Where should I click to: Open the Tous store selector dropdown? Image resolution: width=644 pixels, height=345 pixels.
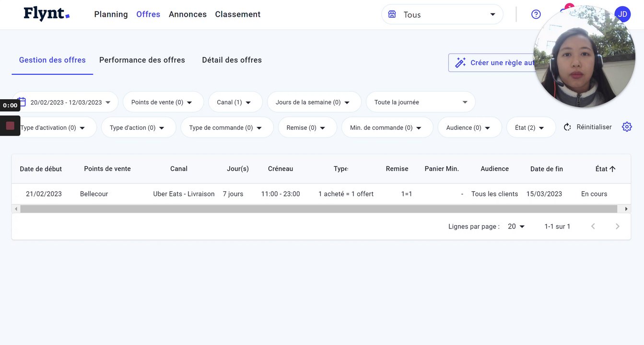pos(442,14)
